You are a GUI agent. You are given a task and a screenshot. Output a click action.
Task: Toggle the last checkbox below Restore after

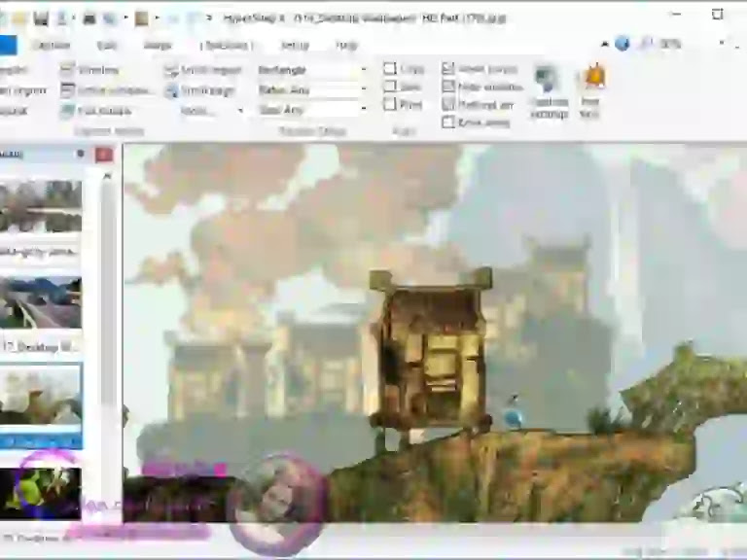pyautogui.click(x=447, y=122)
